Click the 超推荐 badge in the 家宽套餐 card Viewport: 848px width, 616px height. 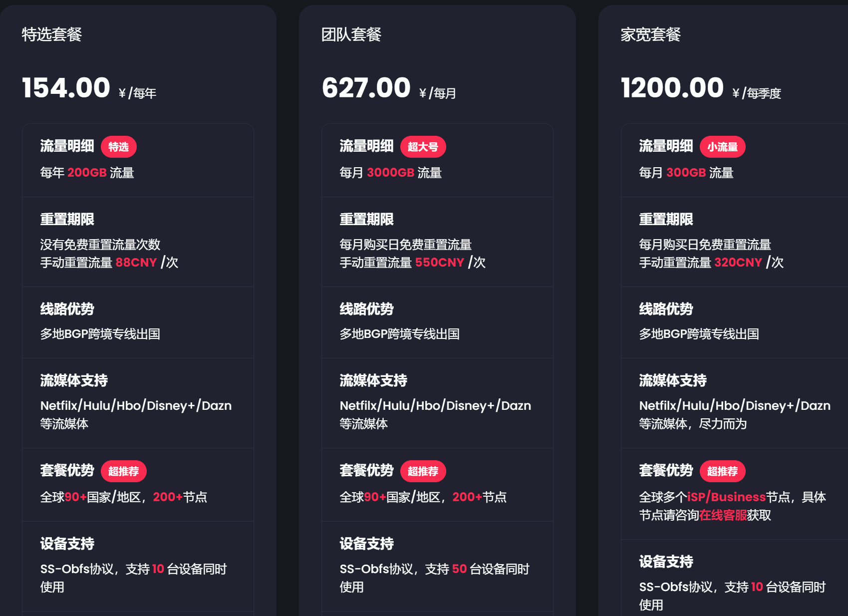point(722,471)
